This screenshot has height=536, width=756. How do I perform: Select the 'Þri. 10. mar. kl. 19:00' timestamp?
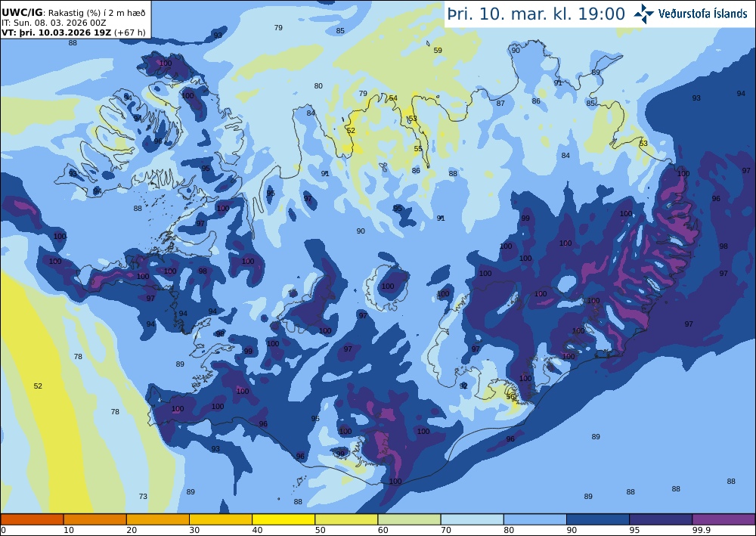point(536,14)
